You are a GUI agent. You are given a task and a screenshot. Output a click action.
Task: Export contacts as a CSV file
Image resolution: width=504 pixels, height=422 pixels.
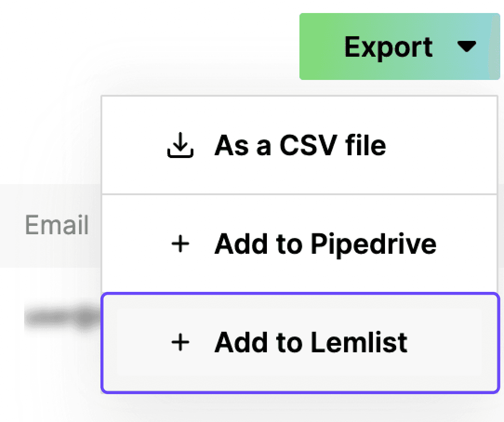click(299, 146)
